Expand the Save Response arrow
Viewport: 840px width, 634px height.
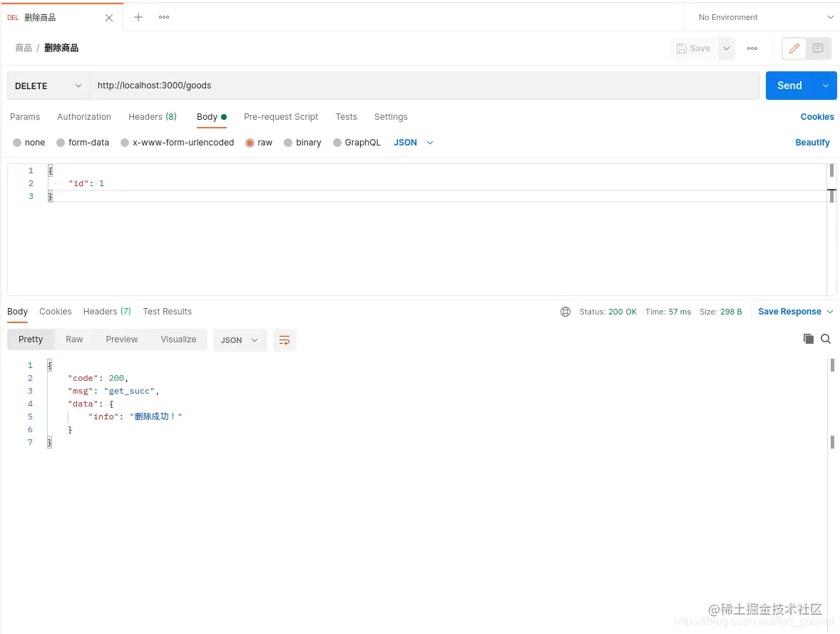click(830, 312)
